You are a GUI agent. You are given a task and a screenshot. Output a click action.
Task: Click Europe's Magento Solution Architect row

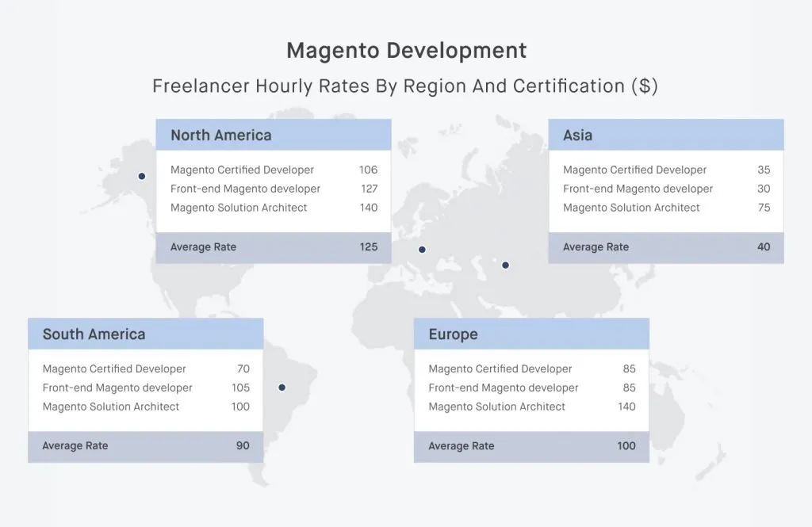click(x=531, y=407)
